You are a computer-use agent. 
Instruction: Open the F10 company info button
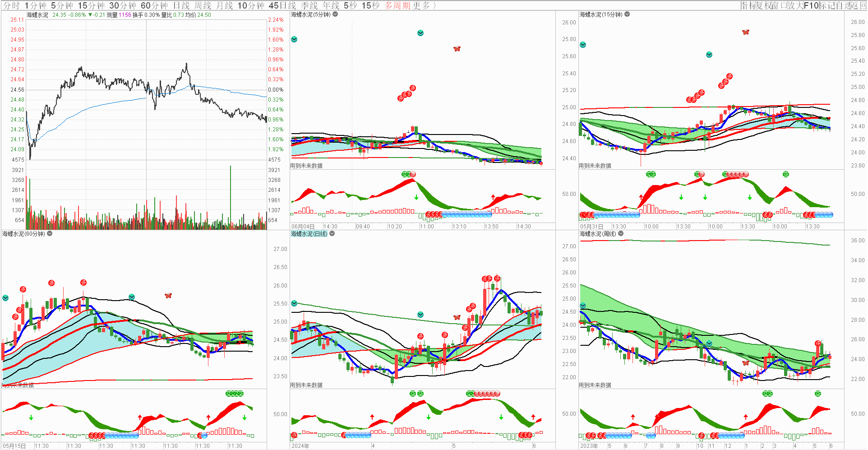click(x=811, y=5)
